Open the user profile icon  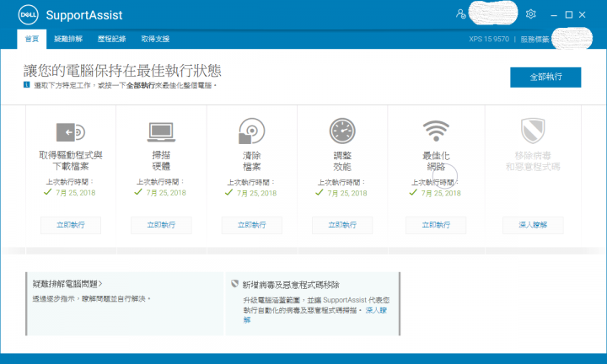460,14
